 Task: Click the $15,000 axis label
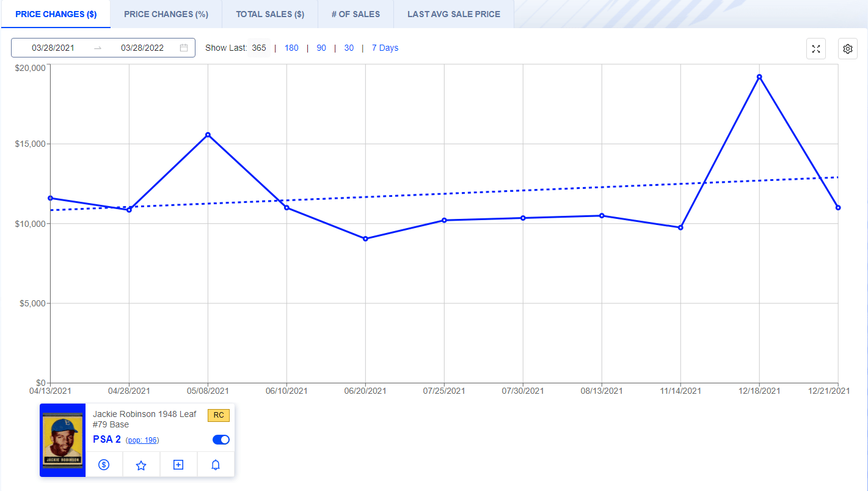point(31,144)
